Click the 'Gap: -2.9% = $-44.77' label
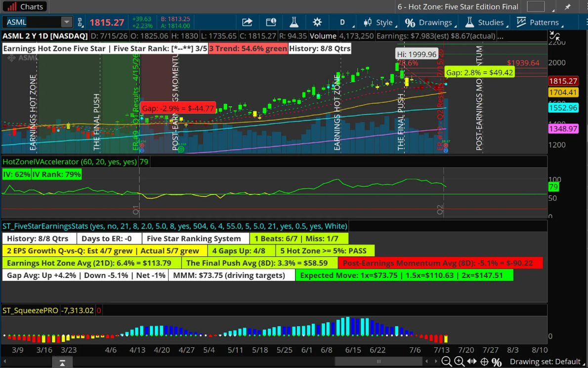 pos(178,108)
